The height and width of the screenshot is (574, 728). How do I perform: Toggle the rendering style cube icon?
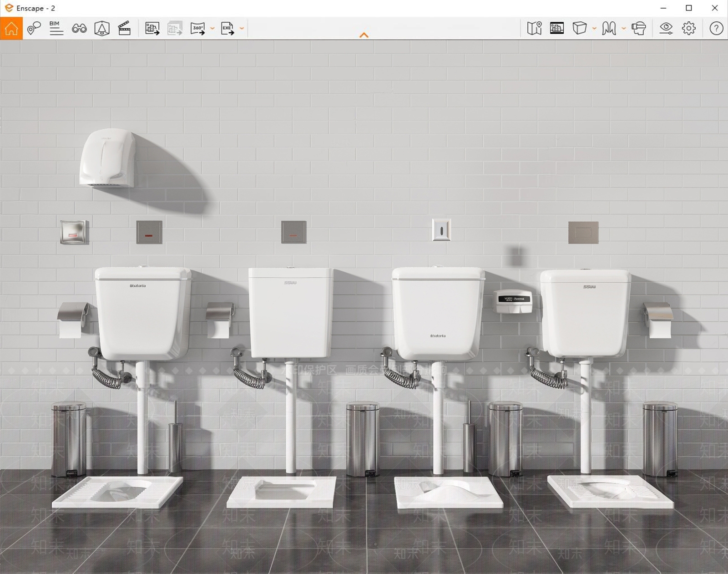[x=580, y=28]
